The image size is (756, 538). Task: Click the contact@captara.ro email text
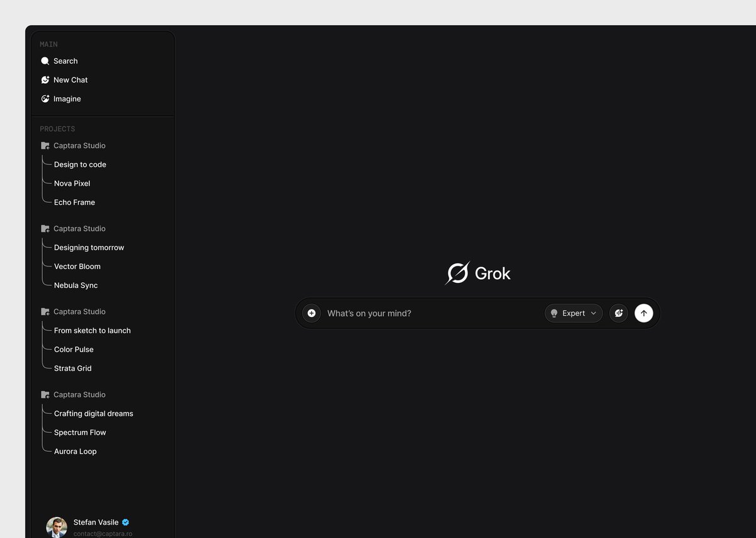click(x=103, y=534)
